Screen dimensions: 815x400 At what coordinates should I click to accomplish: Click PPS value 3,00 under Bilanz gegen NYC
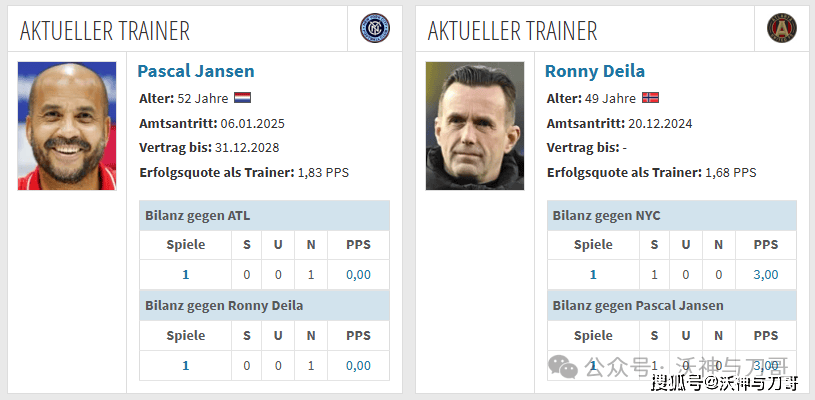click(765, 274)
